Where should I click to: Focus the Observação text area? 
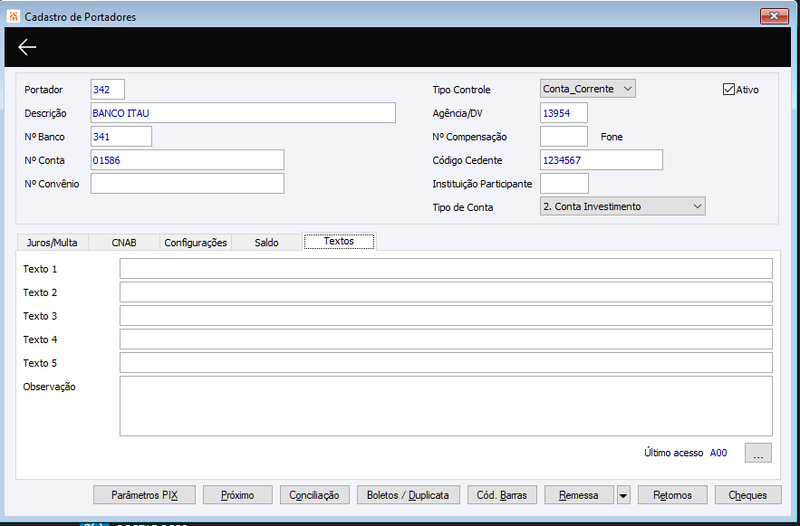click(x=446, y=406)
